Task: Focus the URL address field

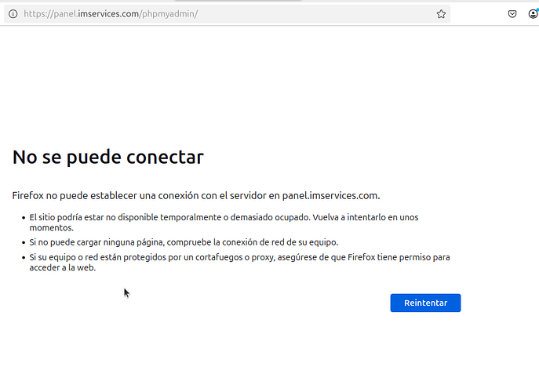Action: 227,14
